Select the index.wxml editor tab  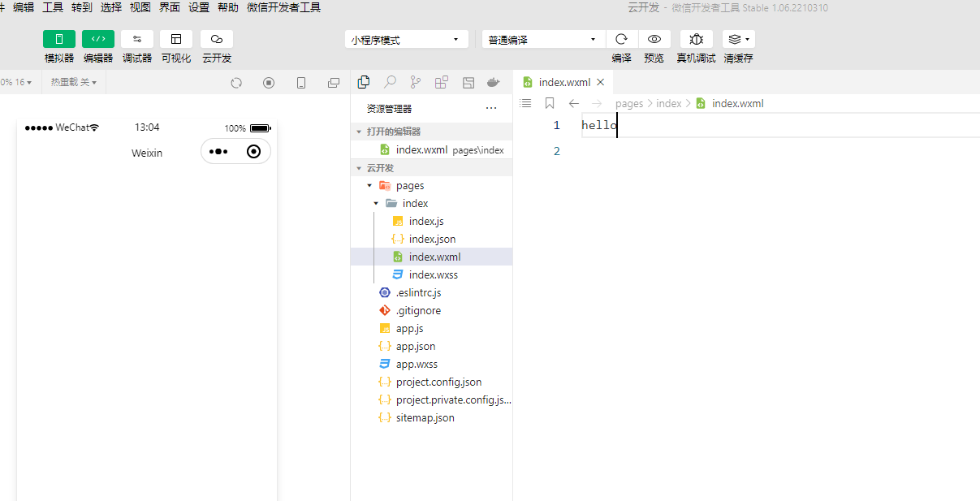[x=563, y=82]
